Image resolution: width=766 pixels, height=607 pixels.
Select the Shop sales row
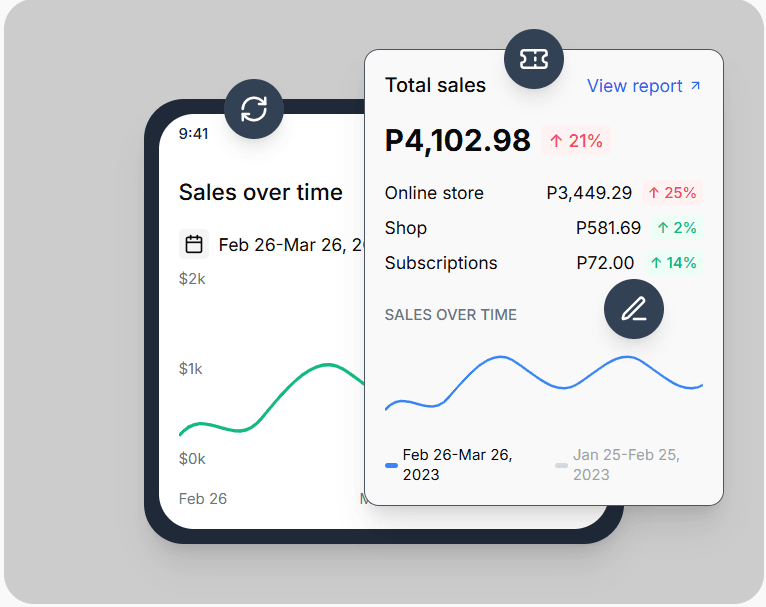point(406,228)
